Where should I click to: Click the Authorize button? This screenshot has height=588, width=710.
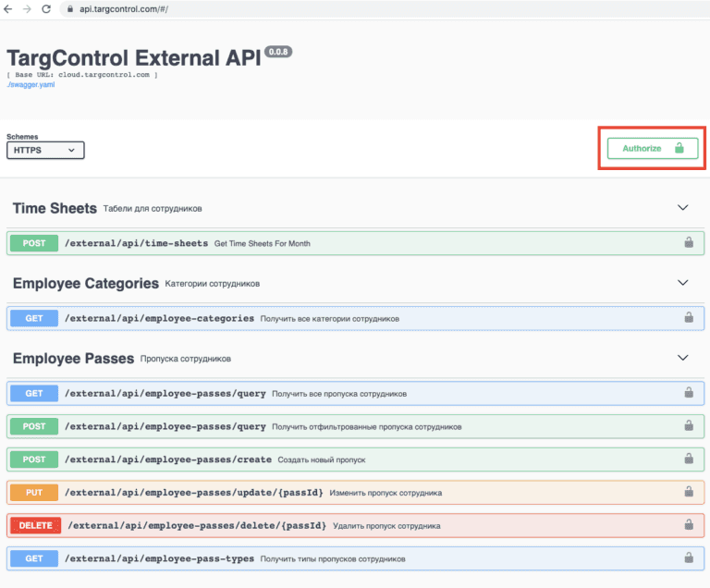653,148
